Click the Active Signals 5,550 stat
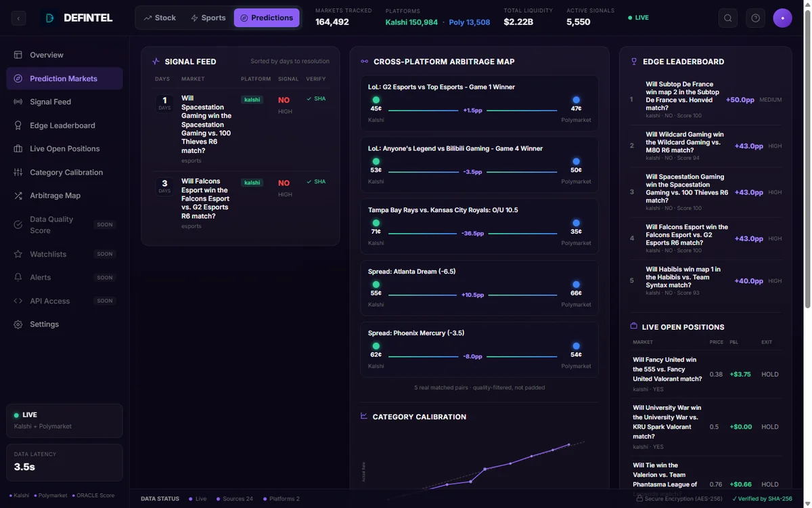Viewport: 812px width, 508px height. 591,18
